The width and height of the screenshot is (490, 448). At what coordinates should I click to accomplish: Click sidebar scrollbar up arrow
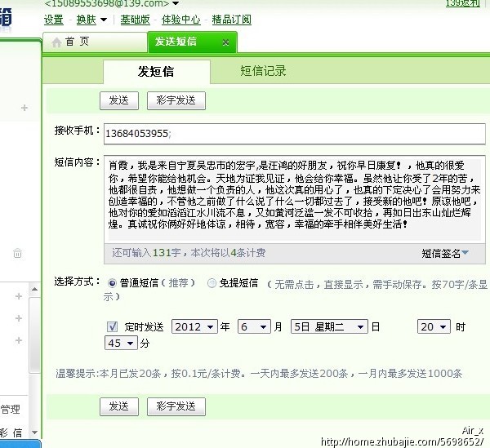click(x=34, y=290)
